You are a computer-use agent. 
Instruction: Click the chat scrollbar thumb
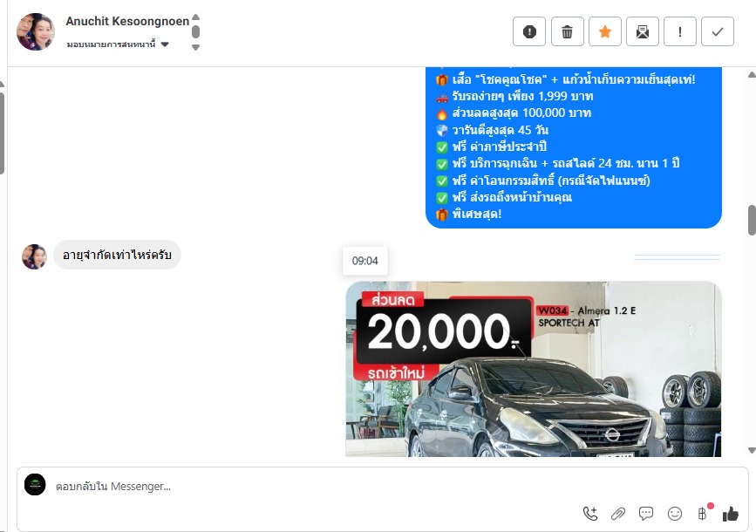[x=752, y=220]
